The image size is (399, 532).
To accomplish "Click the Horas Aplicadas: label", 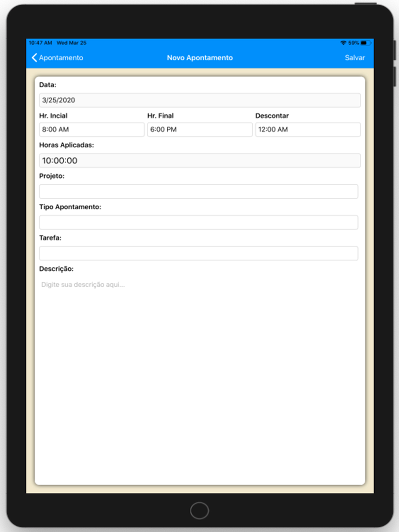I will [x=66, y=145].
